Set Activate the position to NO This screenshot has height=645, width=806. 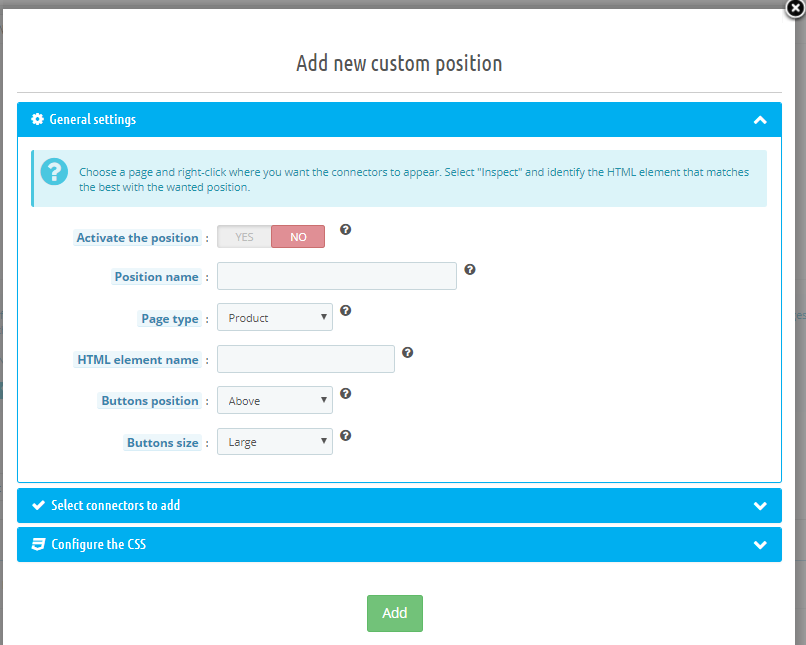298,236
